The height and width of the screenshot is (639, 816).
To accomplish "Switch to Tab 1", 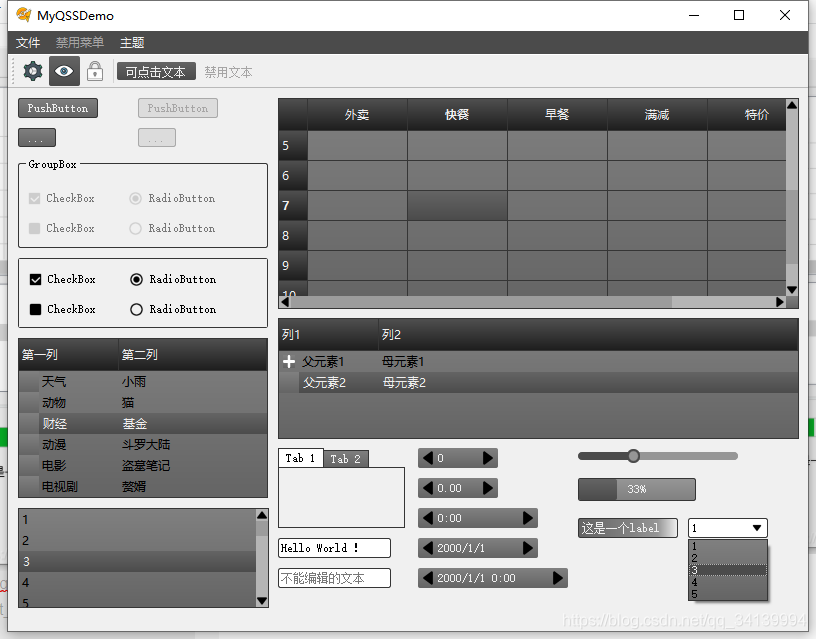I will 301,458.
